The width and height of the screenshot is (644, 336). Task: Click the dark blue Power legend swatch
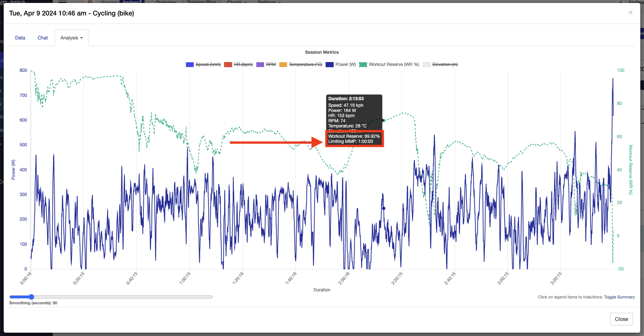(330, 64)
